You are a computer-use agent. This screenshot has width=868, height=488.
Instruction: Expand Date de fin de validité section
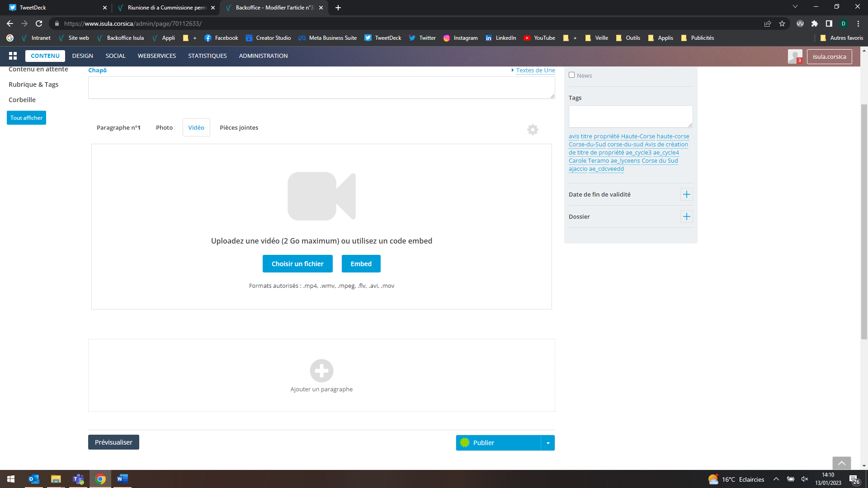tap(686, 194)
